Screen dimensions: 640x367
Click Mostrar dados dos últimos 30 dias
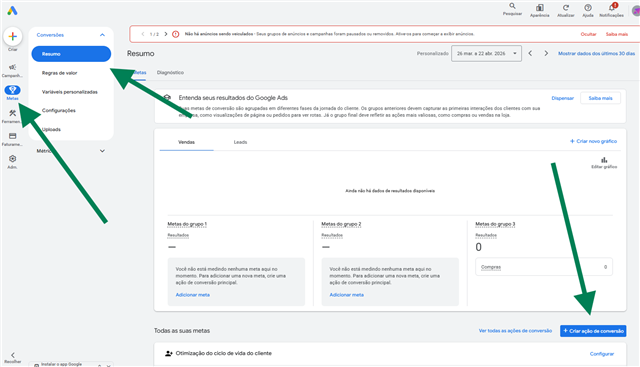pyautogui.click(x=596, y=53)
